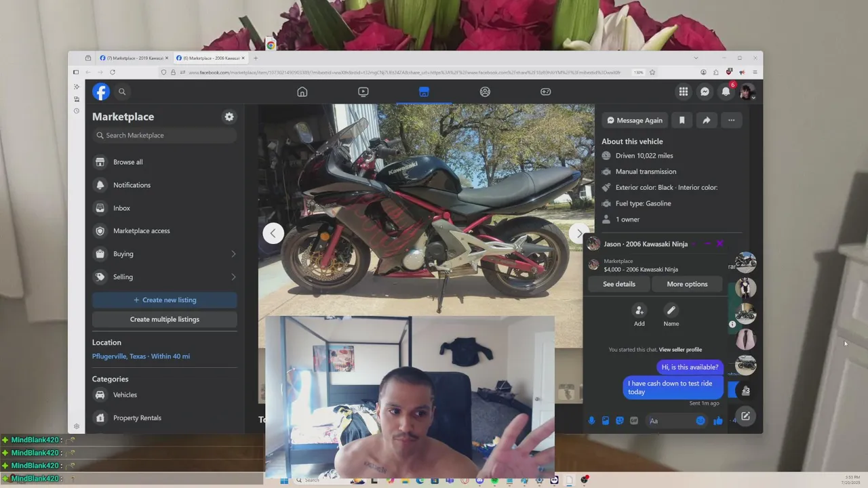Viewport: 868px width, 488px height.
Task: Open Discord from the taskbar
Action: [479, 481]
